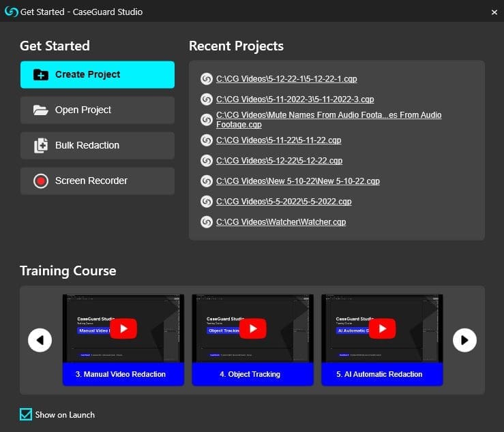Show next training videos with right arrow
This screenshot has width=504, height=432.
[x=464, y=339]
